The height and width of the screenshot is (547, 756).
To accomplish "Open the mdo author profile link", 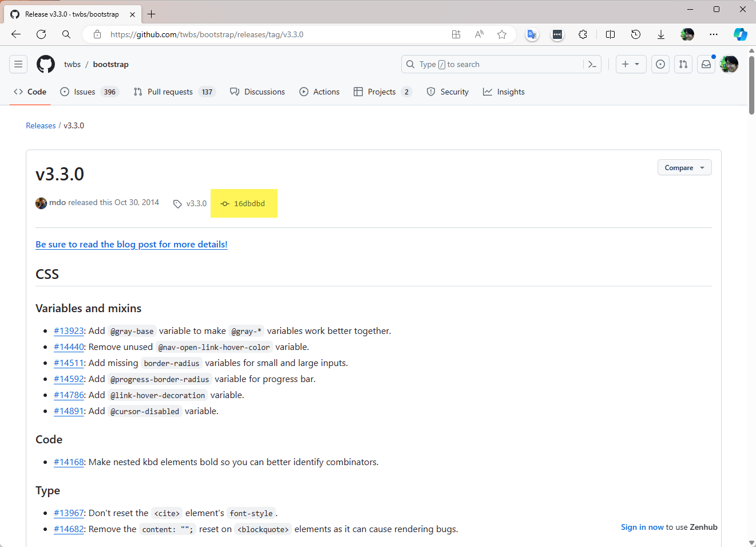I will (57, 202).
